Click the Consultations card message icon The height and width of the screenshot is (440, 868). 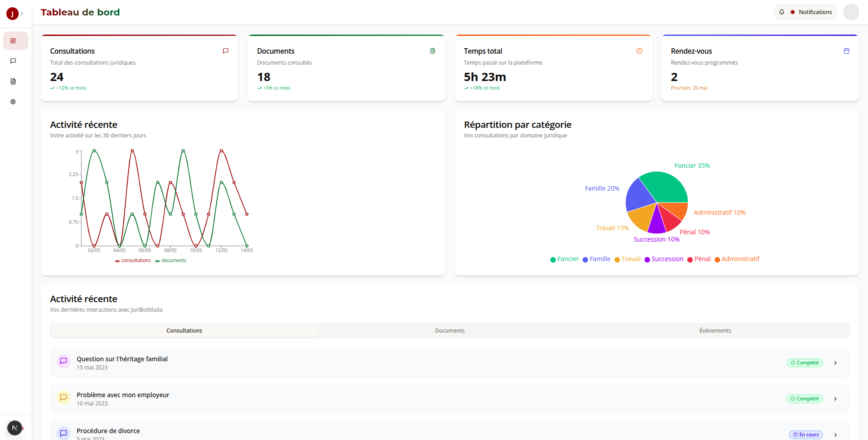(225, 51)
